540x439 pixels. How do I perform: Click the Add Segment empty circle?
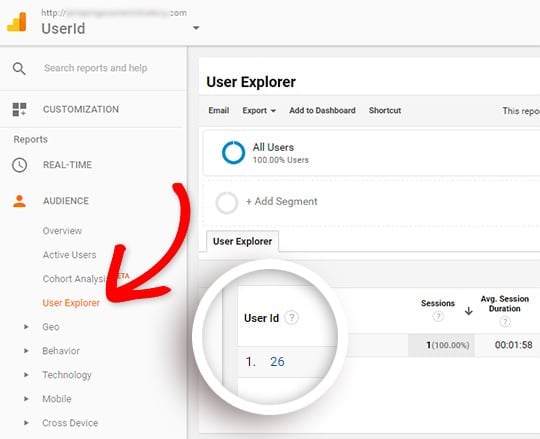226,203
